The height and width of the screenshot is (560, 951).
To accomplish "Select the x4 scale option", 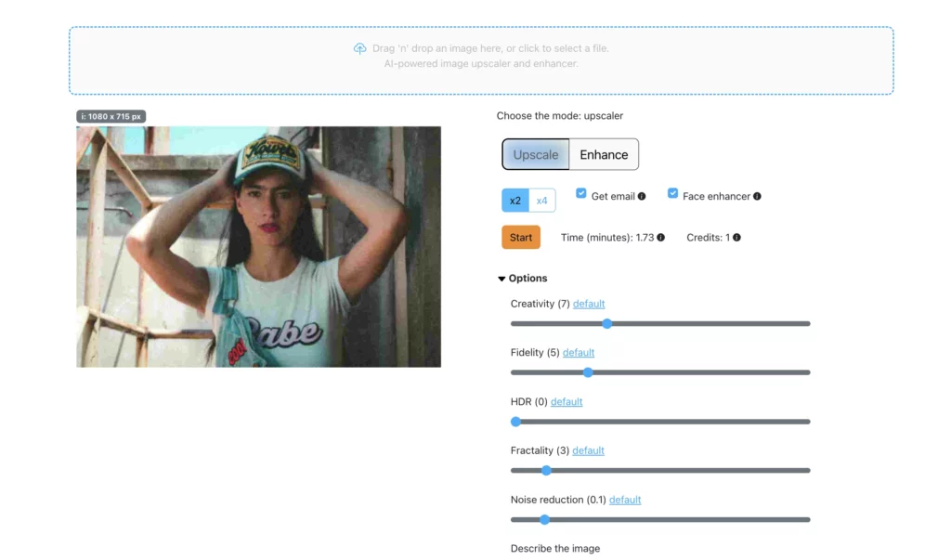I will click(541, 201).
